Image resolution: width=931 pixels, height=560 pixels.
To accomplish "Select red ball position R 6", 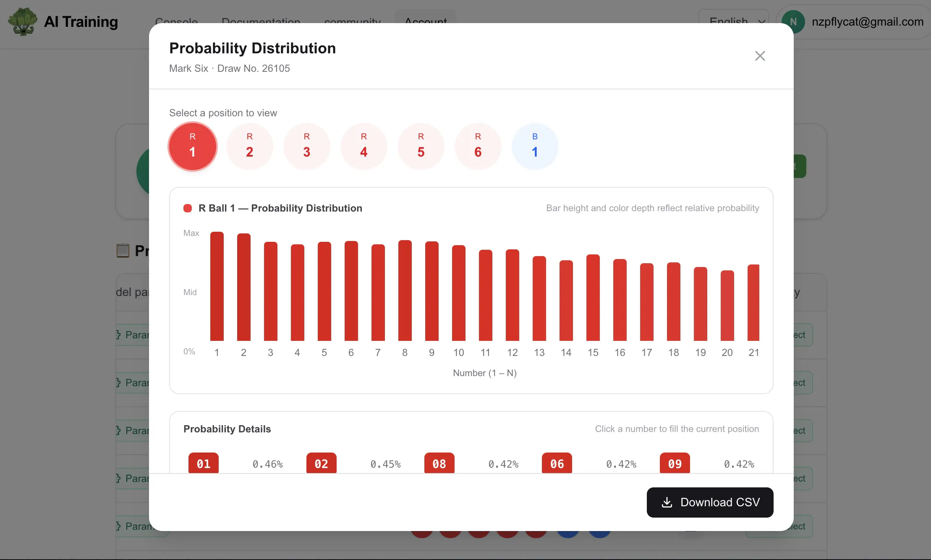I will point(478,147).
